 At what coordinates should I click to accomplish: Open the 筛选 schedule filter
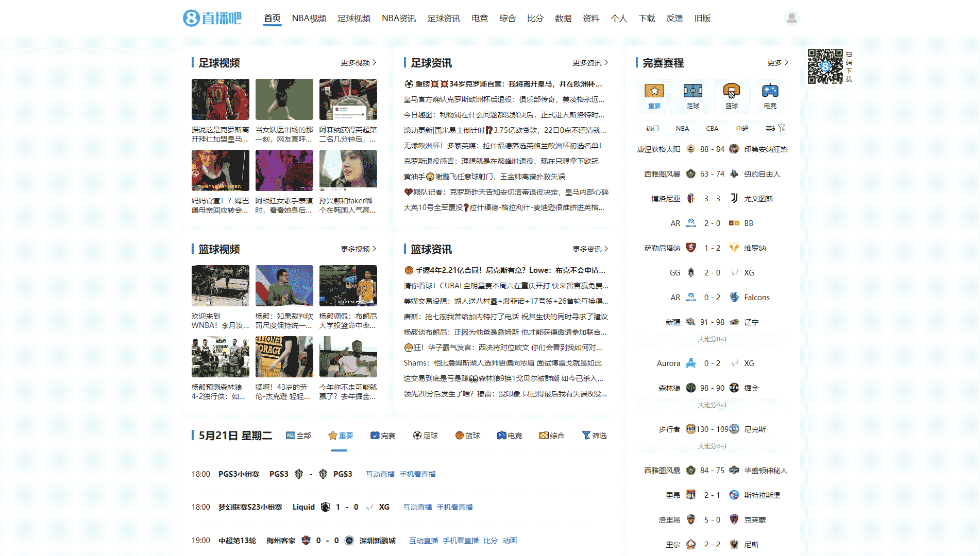click(594, 436)
